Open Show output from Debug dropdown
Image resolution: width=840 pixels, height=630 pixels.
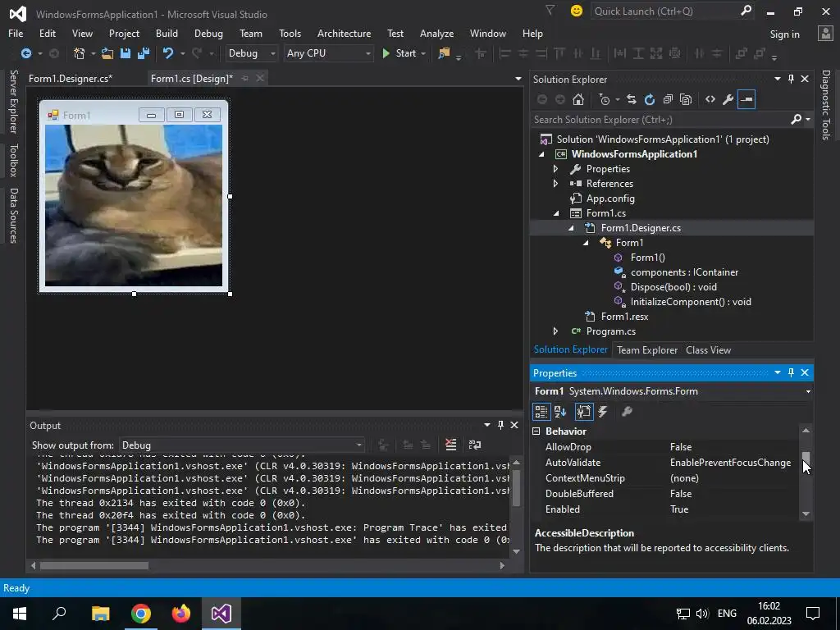(x=242, y=445)
